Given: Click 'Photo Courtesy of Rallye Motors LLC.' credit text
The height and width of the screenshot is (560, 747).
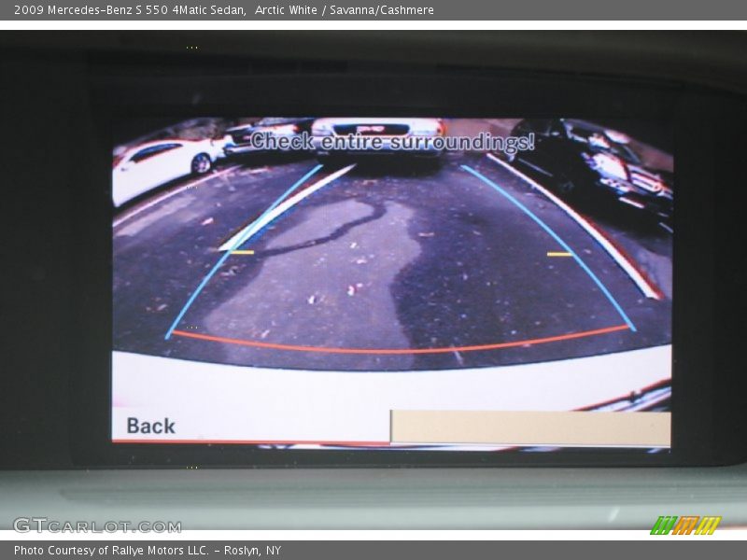Looking at the screenshot, I should (x=111, y=551).
